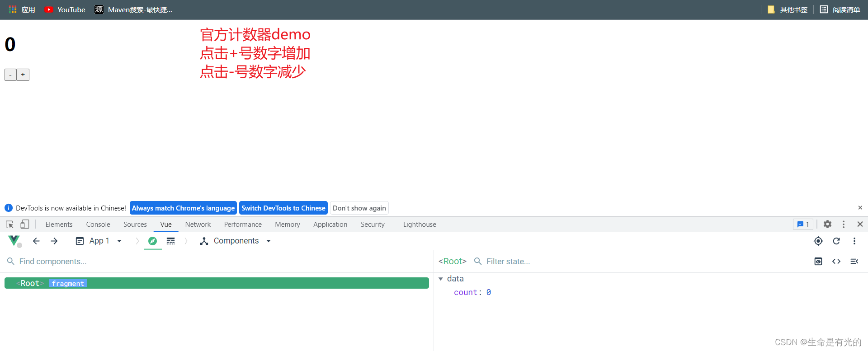This screenshot has width=868, height=351.
Task: Switch to the Sources tab
Action: [135, 224]
